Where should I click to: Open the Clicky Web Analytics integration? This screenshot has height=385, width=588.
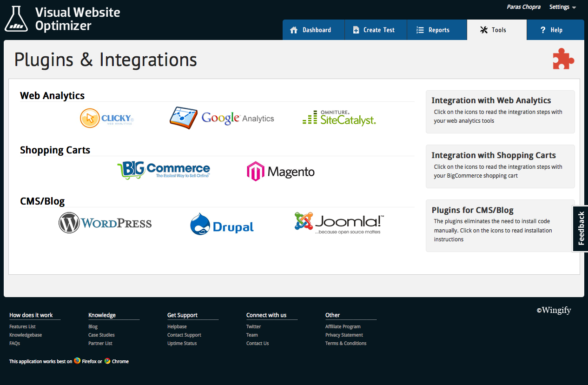tap(107, 118)
